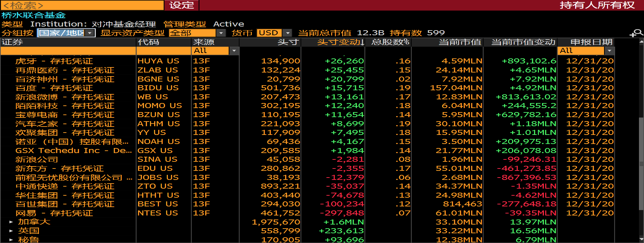Select the 中通快递 - 存托凭证 row

coord(308,186)
